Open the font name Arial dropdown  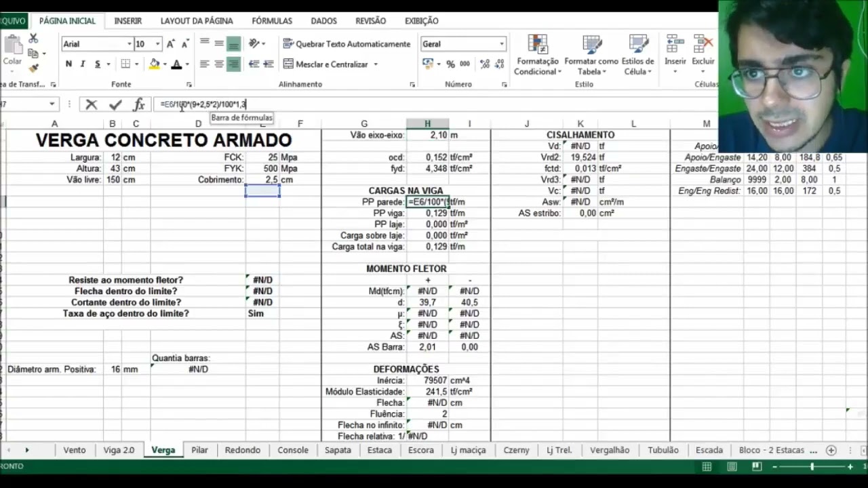(x=130, y=44)
